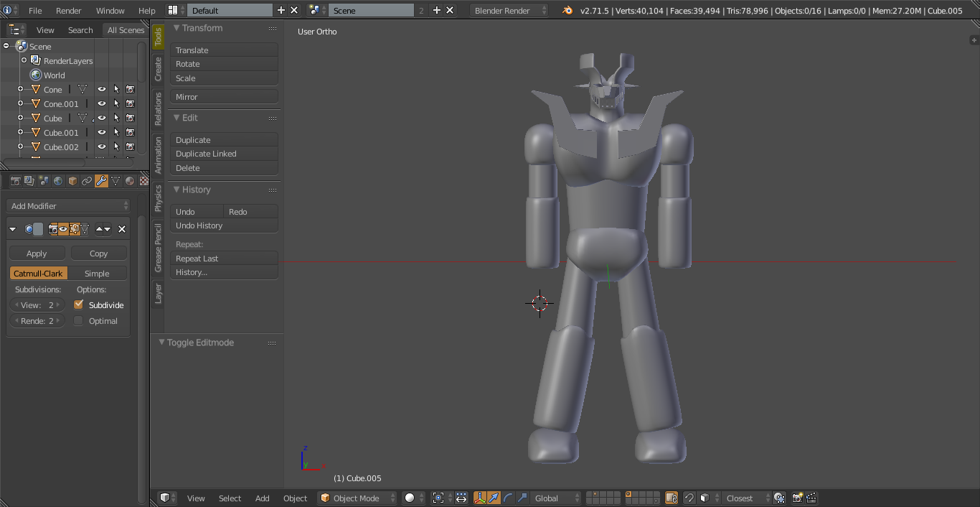This screenshot has height=507, width=980.
Task: Toggle modifier viewport display eye button
Action: tap(63, 229)
